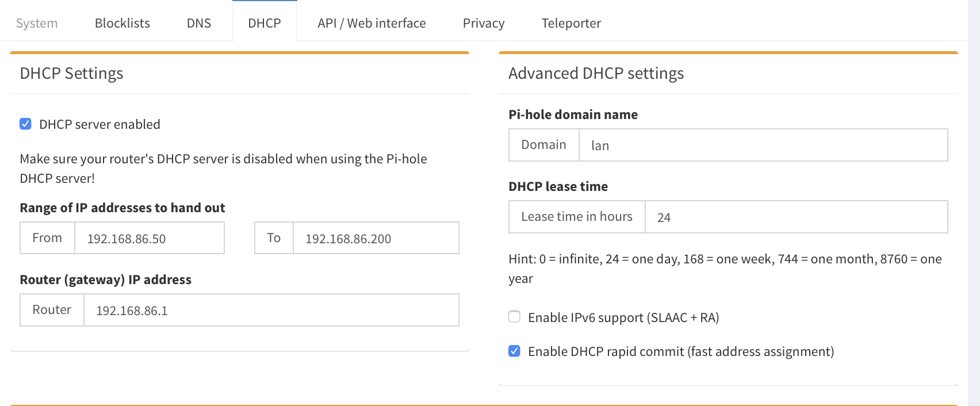Click the Range of IP addresses heading
Viewport: 980px width, 406px height.
pyautogui.click(x=122, y=208)
